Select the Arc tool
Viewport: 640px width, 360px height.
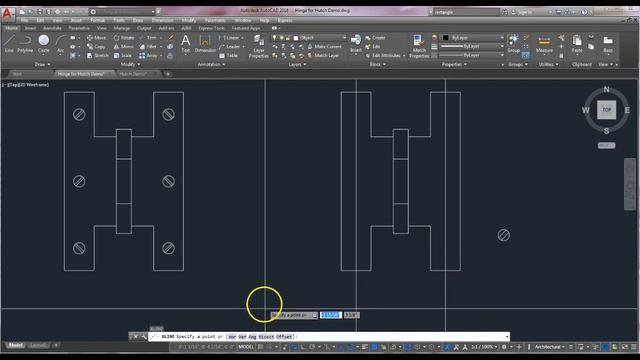[60, 44]
